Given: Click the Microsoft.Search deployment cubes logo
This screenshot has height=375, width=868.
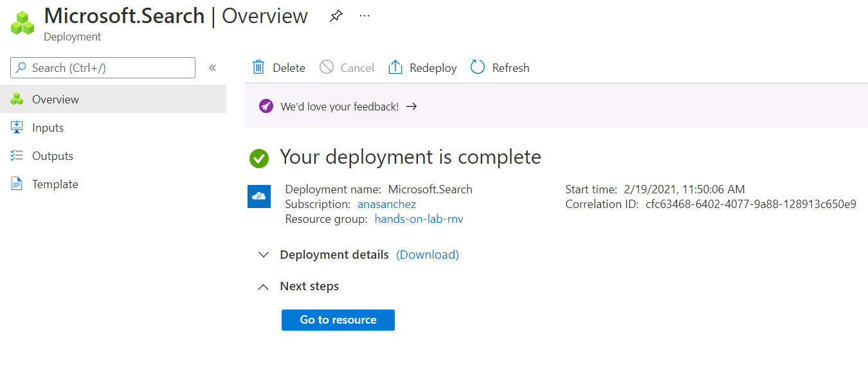Looking at the screenshot, I should 23,23.
